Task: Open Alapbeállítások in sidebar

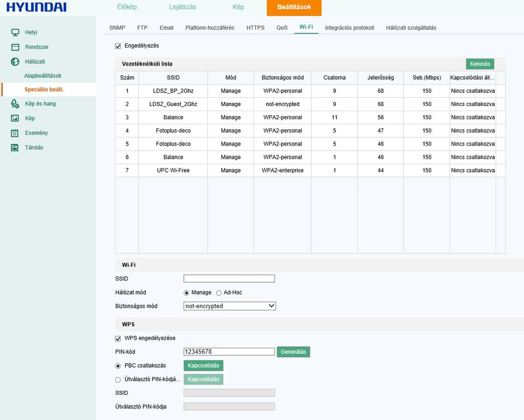Action: click(x=43, y=76)
